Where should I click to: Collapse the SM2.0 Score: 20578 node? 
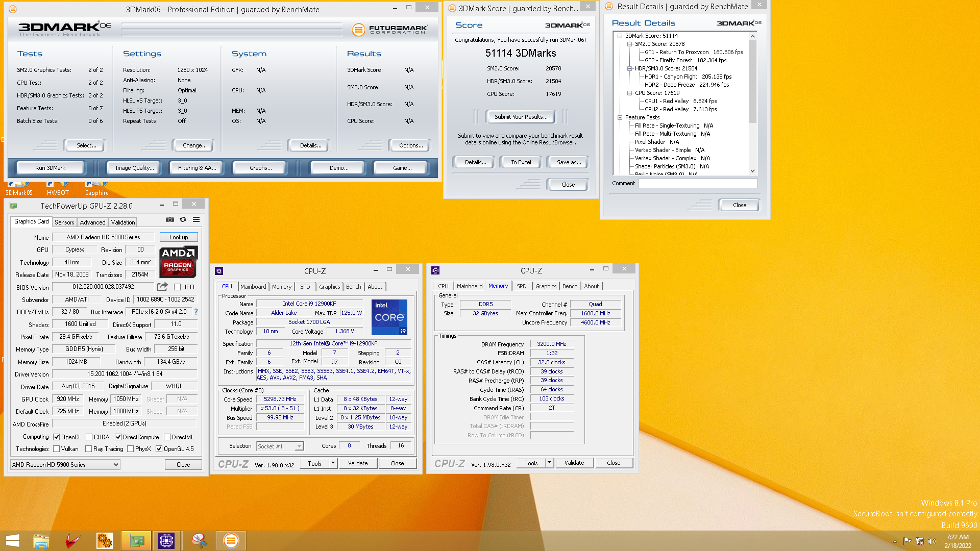tap(629, 44)
